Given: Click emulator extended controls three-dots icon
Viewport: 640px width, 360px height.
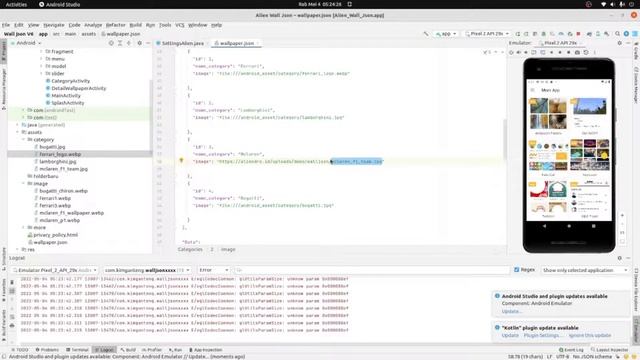Looking at the screenshot, I should (x=595, y=53).
